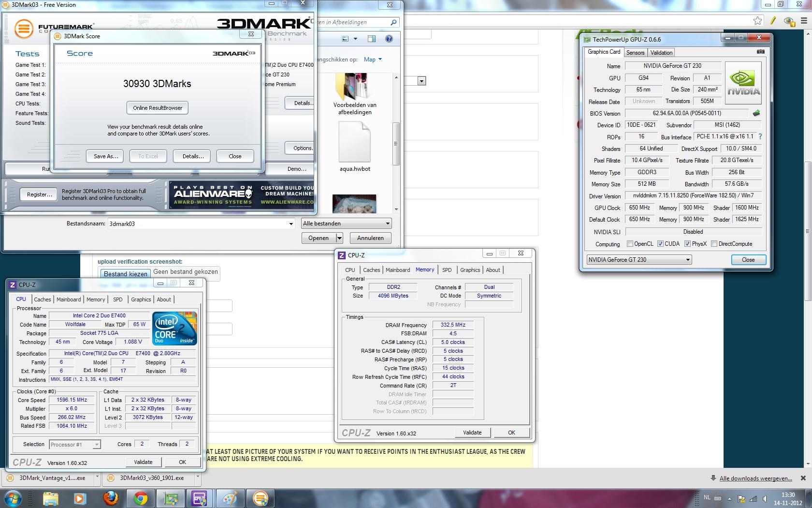Select the aqua.hwbot file

point(355,147)
